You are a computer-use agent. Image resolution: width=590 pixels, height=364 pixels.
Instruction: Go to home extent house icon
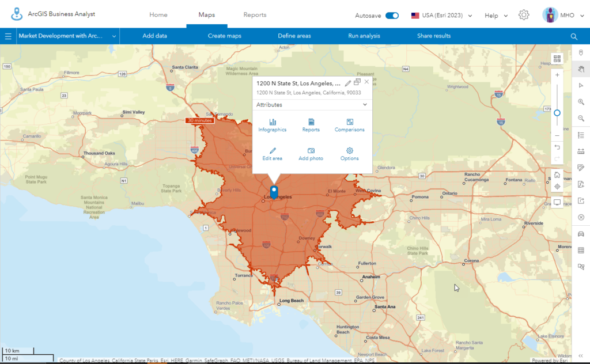click(x=557, y=175)
